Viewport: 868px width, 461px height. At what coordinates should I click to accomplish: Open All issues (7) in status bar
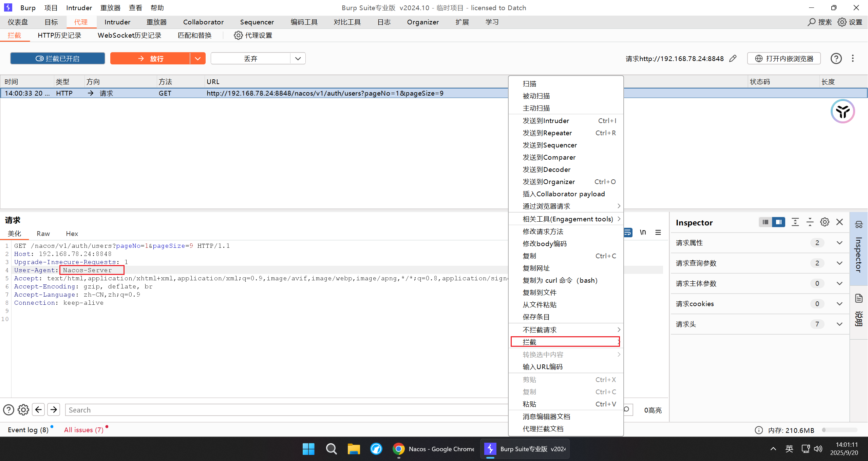pos(84,430)
